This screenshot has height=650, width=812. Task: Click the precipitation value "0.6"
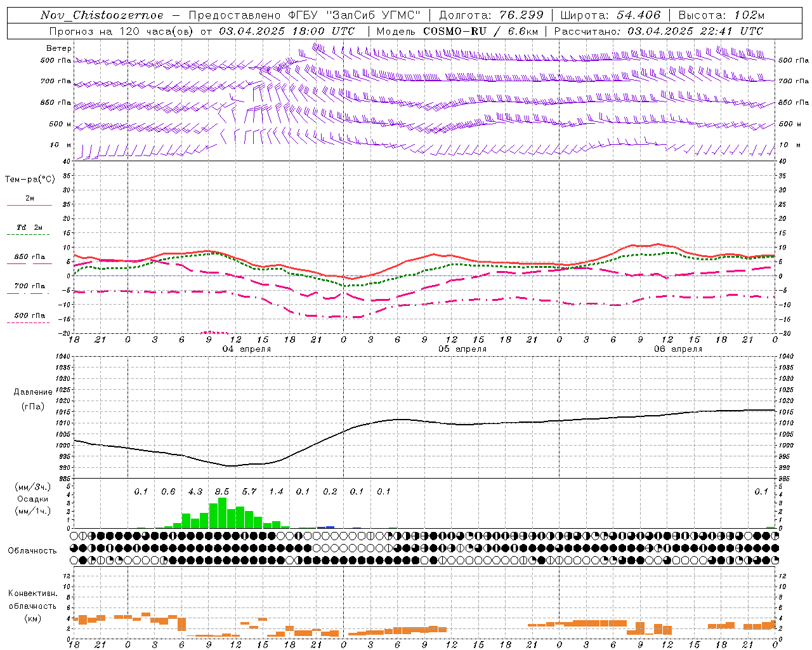pyautogui.click(x=168, y=491)
